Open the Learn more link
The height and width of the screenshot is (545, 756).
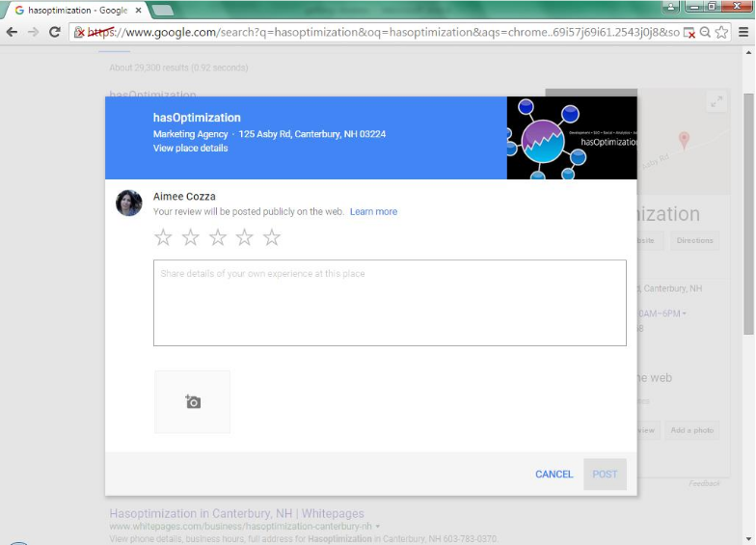(x=374, y=212)
